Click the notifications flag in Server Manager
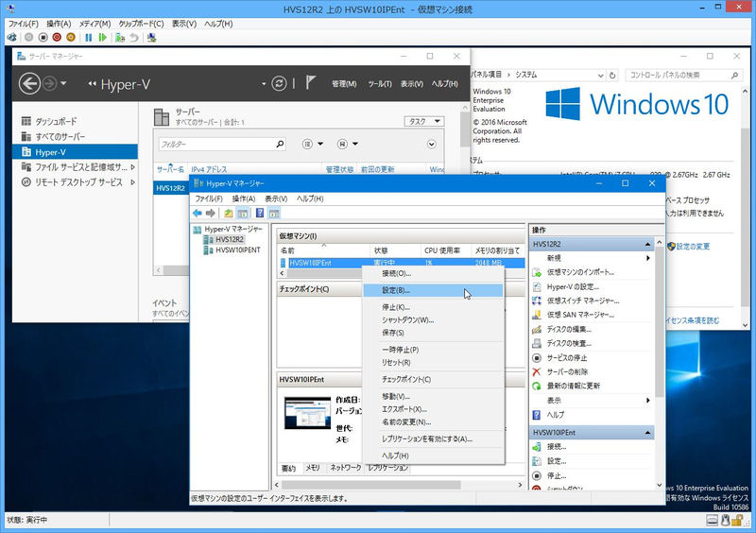 coord(310,82)
